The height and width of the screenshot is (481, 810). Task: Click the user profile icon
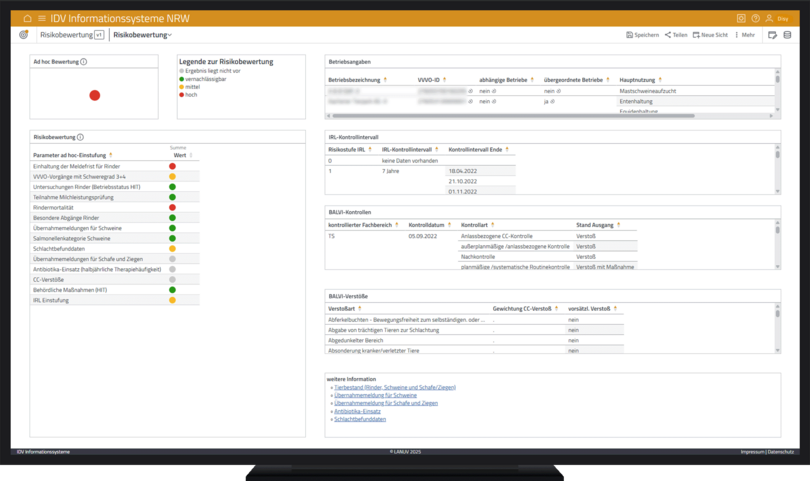click(769, 19)
